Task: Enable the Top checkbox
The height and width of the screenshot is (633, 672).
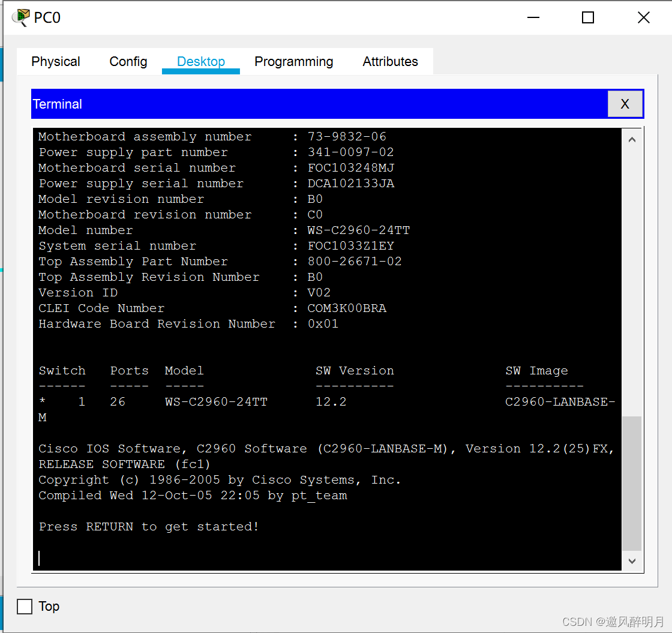Action: [x=25, y=607]
